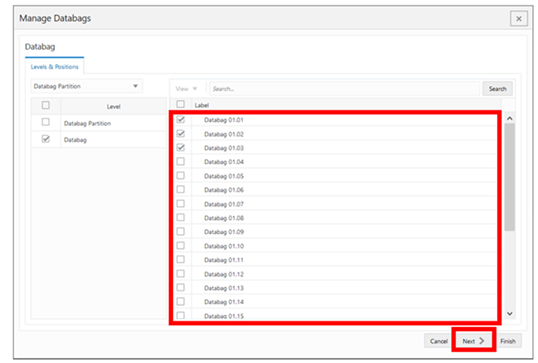This screenshot has height=363, width=538.
Task: Check Databag 01.10 checkbox
Action: pyautogui.click(x=180, y=246)
